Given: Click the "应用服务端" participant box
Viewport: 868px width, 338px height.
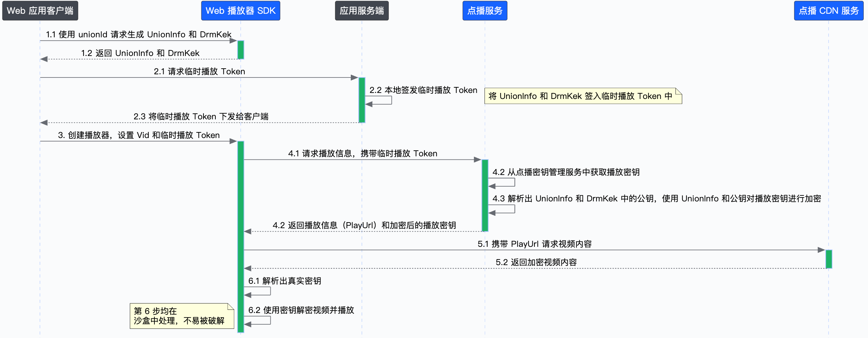Looking at the screenshot, I should coord(362,11).
